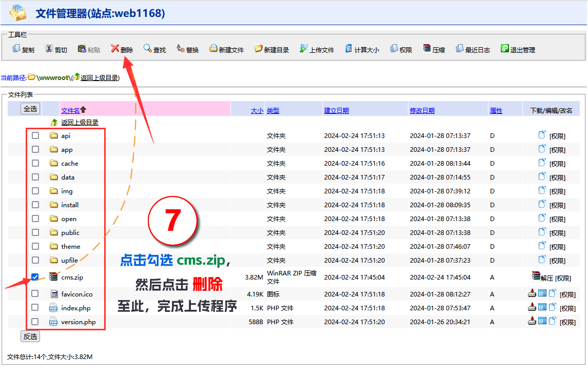Select the version.php checkbox
588x376 pixels.
35,322
